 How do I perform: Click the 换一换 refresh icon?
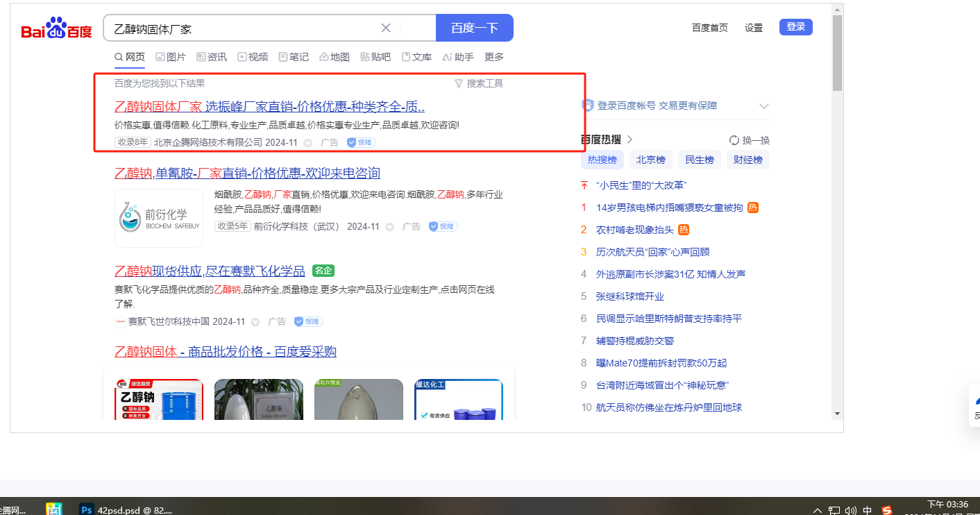[734, 140]
